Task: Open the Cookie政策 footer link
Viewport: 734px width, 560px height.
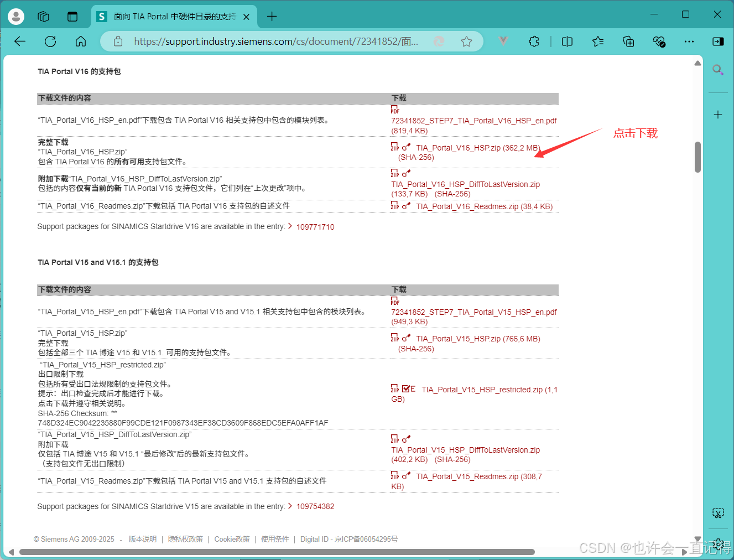Action: tap(232, 539)
